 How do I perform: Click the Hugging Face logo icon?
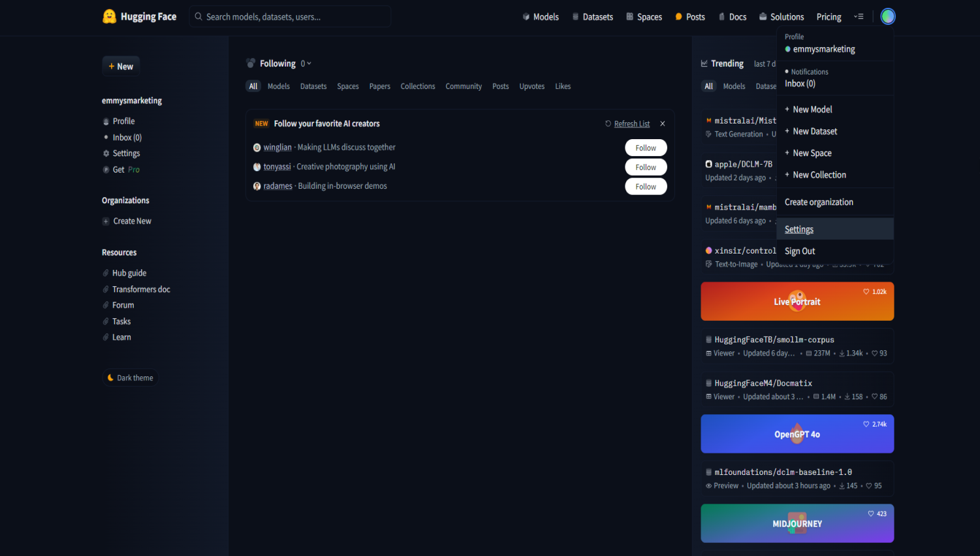pyautogui.click(x=109, y=16)
